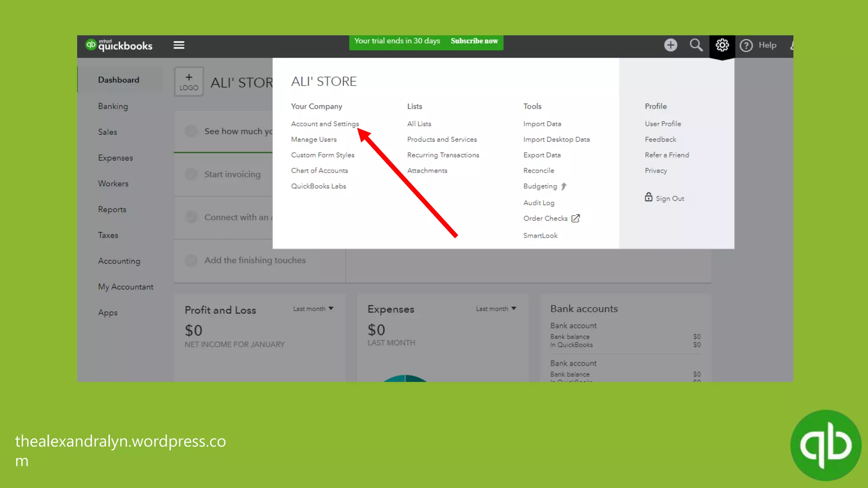Toggle the See how much check circle
868x488 pixels.
191,131
